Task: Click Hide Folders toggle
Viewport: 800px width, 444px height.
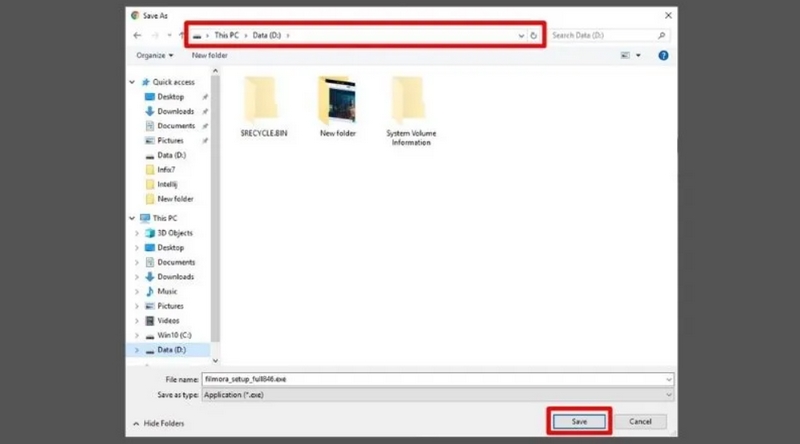Action: tap(159, 424)
